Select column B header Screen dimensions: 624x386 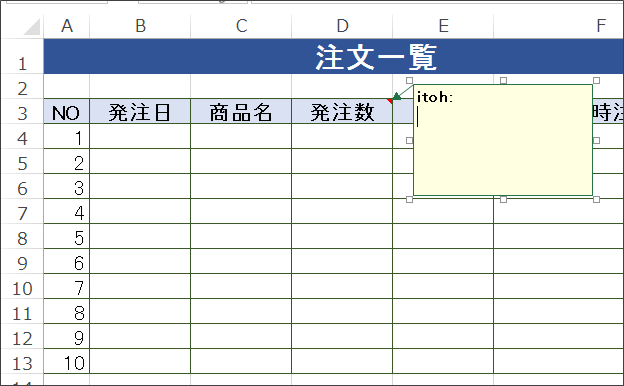point(140,26)
